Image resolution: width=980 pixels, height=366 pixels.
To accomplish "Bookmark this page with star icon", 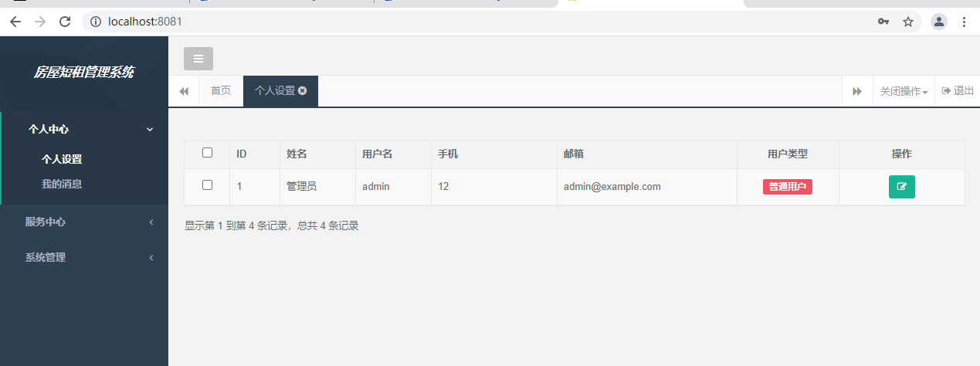I will click(908, 22).
